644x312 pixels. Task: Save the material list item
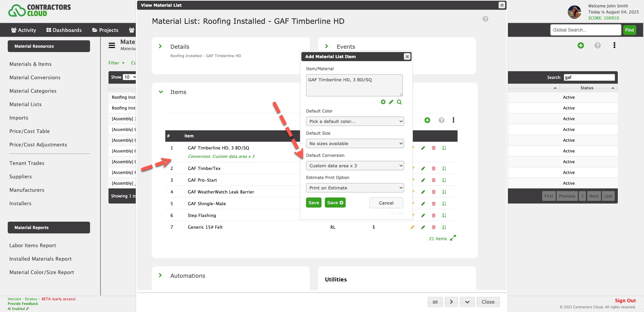[x=314, y=203]
